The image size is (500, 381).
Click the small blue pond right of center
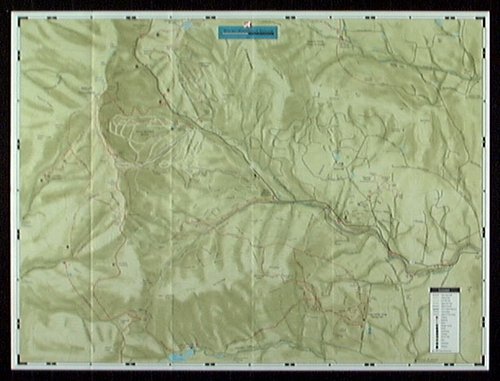click(x=336, y=155)
